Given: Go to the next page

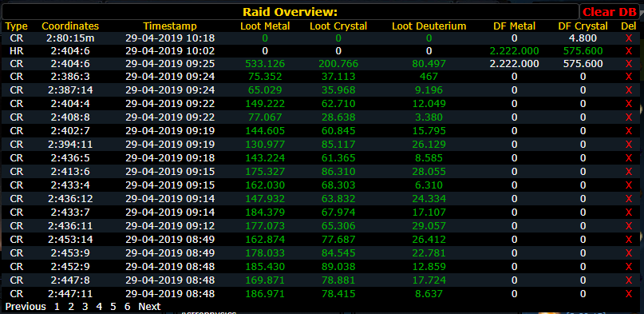Looking at the screenshot, I should (149, 307).
